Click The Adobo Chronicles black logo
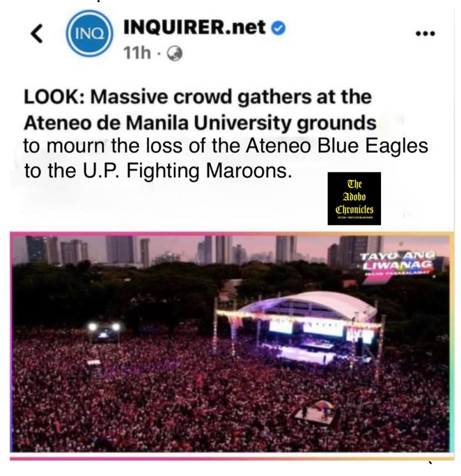This screenshot has height=476, width=461. [354, 198]
